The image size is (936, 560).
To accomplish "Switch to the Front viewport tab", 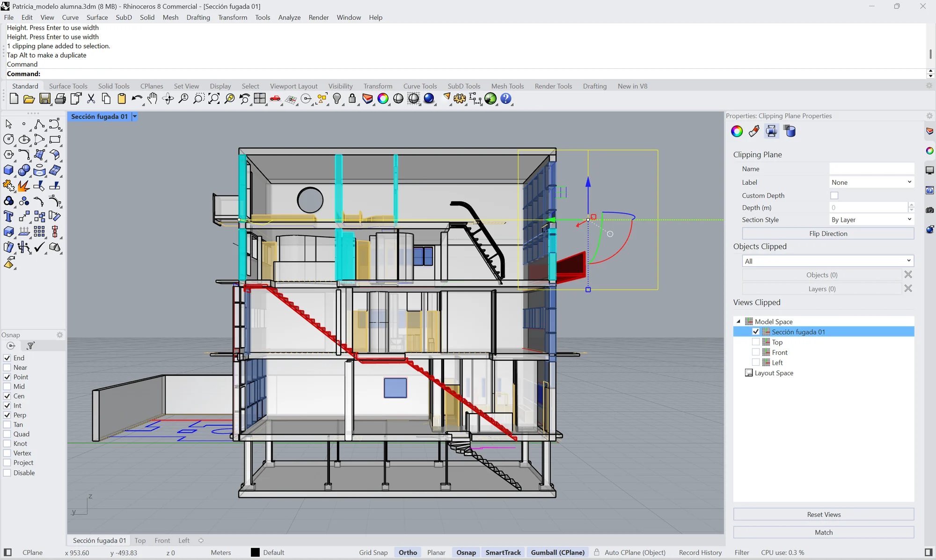I will tap(162, 540).
